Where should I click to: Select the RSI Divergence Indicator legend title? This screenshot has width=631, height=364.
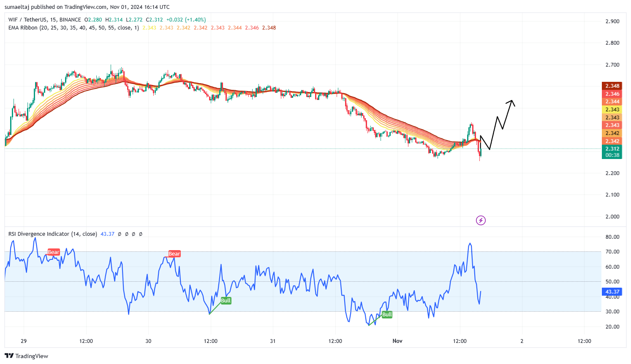pyautogui.click(x=53, y=234)
